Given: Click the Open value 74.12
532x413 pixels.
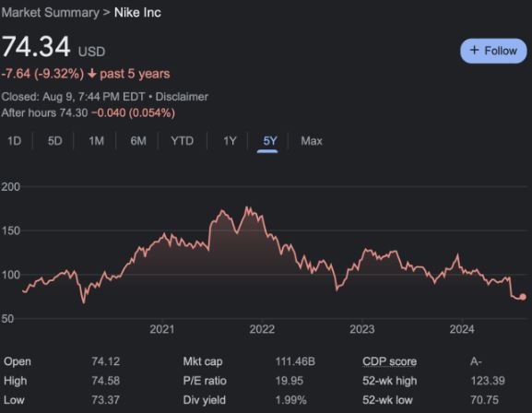Looking at the screenshot, I should 105,361.
